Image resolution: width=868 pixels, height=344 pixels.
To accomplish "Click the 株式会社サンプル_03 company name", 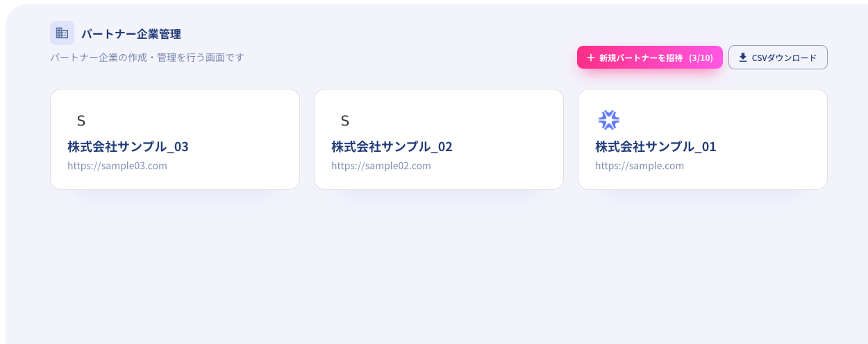I will coord(128,146).
